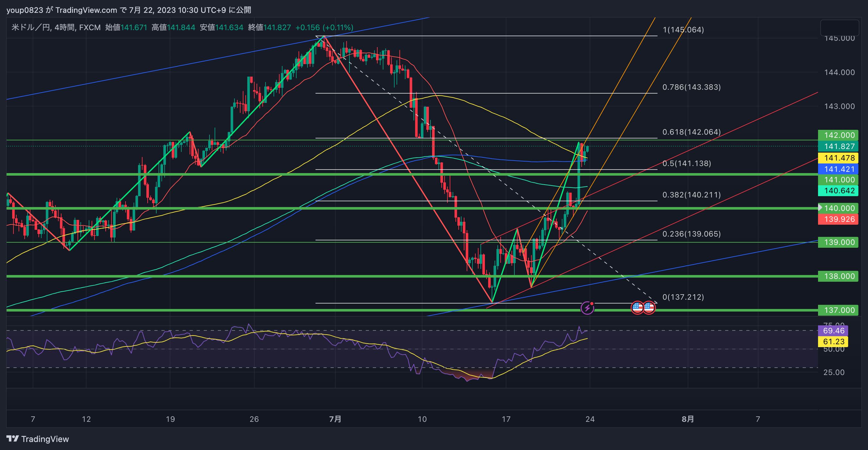Click the FXCM data source text
The width and height of the screenshot is (868, 450).
(x=90, y=27)
